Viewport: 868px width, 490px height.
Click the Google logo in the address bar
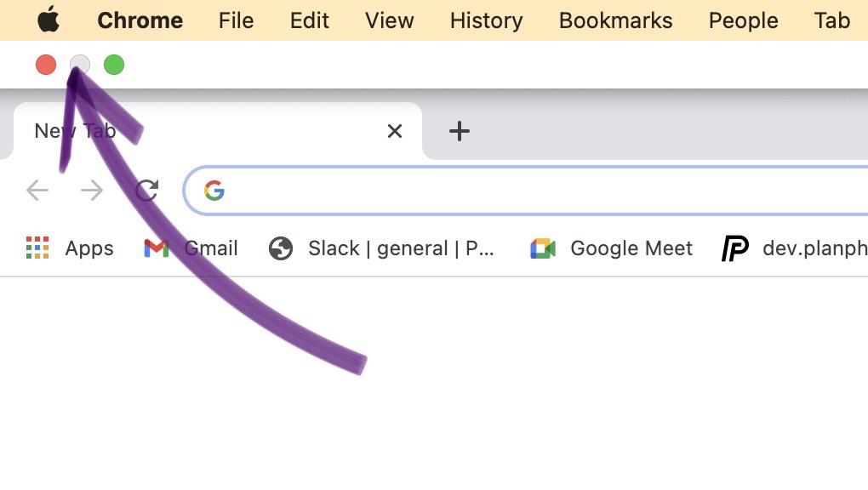(214, 191)
